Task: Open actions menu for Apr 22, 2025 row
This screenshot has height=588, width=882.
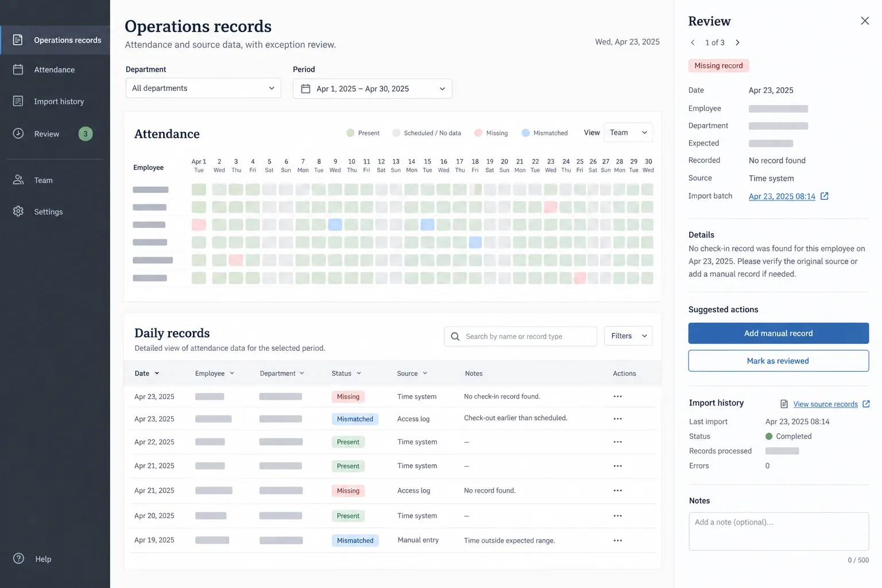Action: coord(618,442)
